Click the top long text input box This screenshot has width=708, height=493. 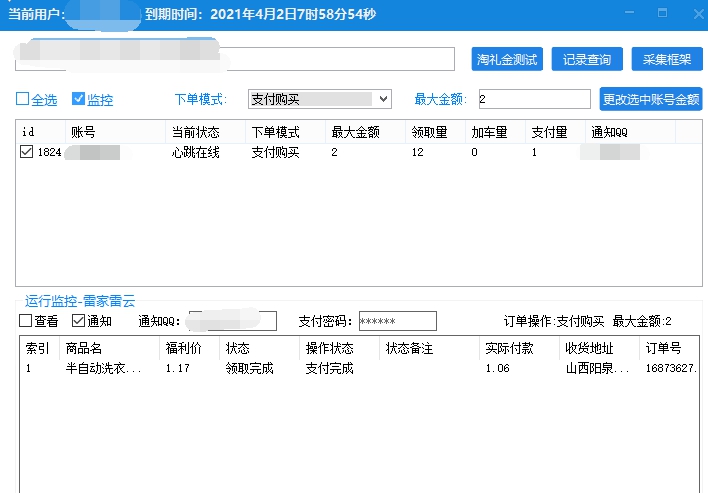tap(235, 59)
